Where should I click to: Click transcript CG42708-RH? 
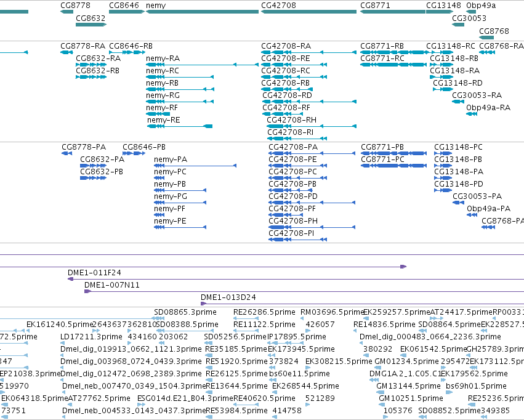coord(312,126)
